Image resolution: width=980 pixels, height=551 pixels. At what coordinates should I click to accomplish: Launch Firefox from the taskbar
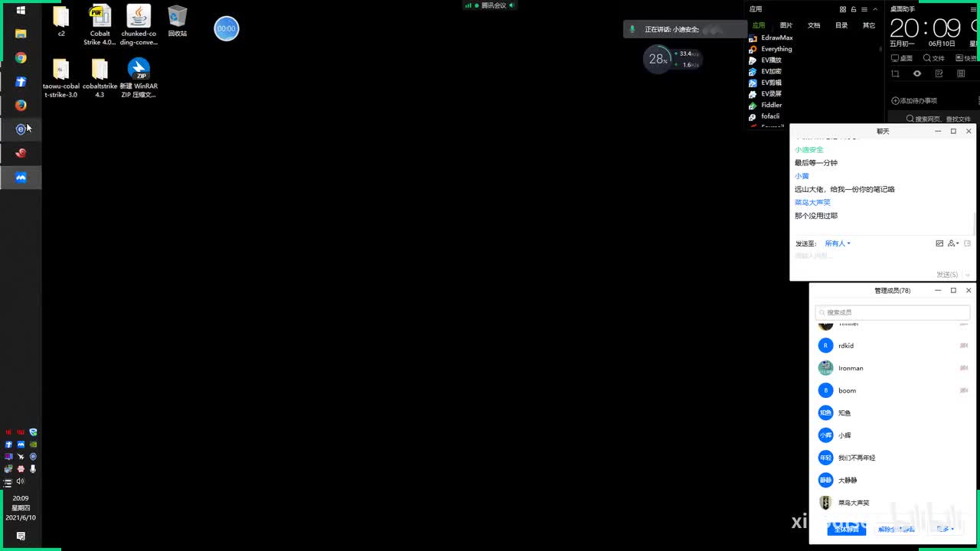pos(21,105)
